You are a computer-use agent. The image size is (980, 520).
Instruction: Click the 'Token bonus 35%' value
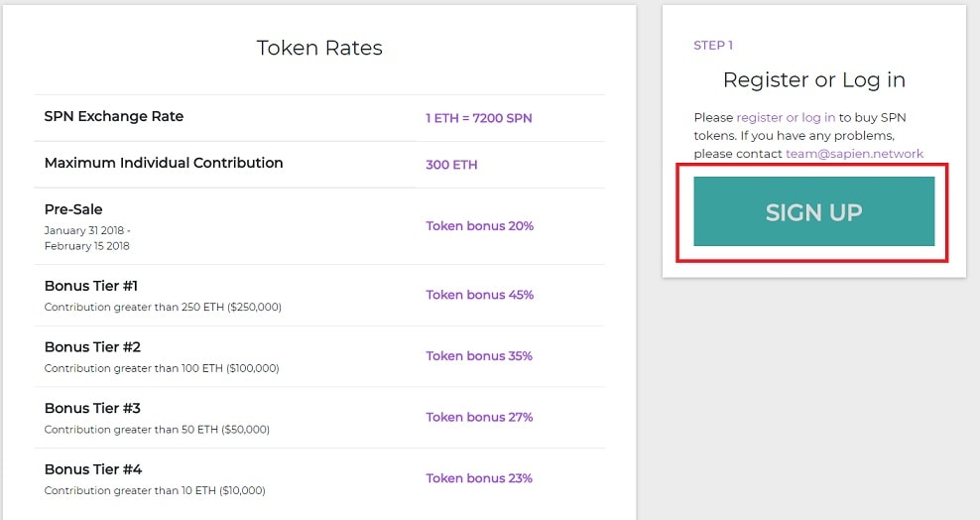click(479, 356)
